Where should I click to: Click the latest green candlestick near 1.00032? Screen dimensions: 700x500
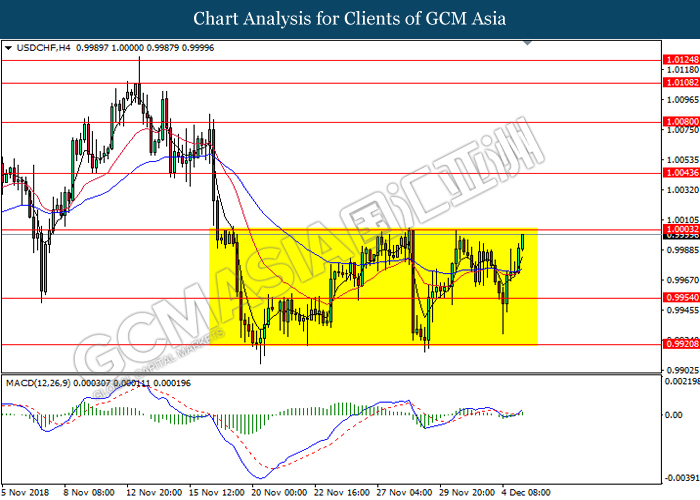pos(523,242)
